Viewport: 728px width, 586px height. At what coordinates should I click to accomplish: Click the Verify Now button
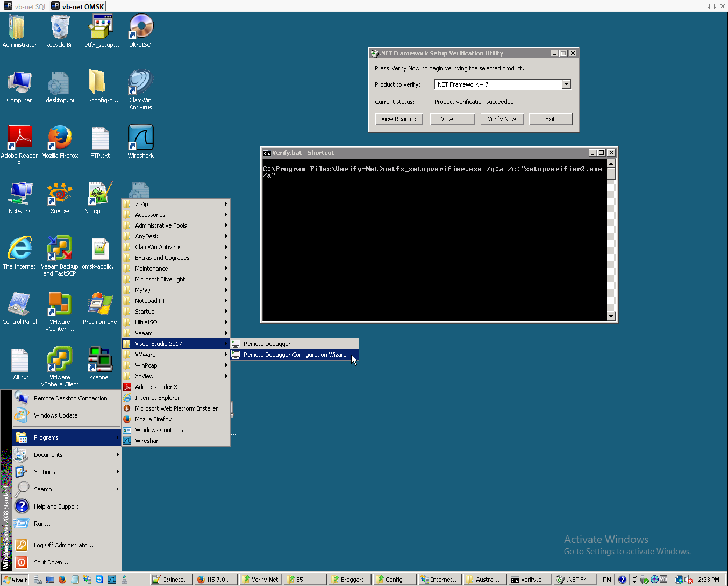[502, 119]
